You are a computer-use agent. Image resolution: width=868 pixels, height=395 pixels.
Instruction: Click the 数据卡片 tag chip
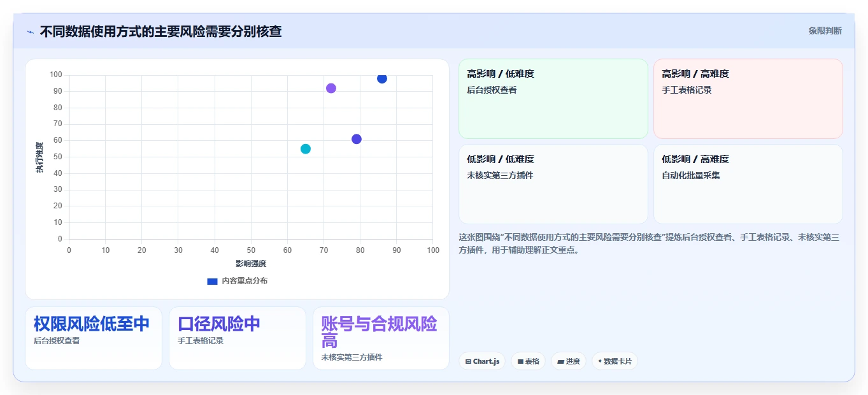(x=615, y=361)
